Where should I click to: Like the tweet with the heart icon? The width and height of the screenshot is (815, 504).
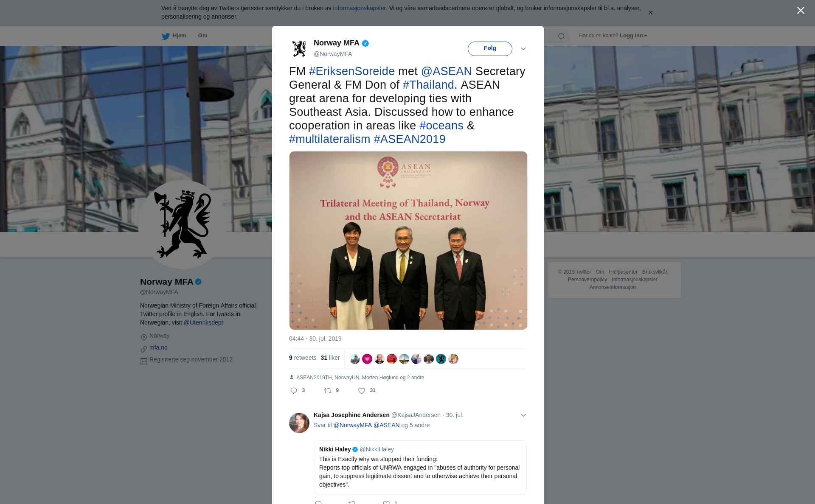pyautogui.click(x=362, y=391)
